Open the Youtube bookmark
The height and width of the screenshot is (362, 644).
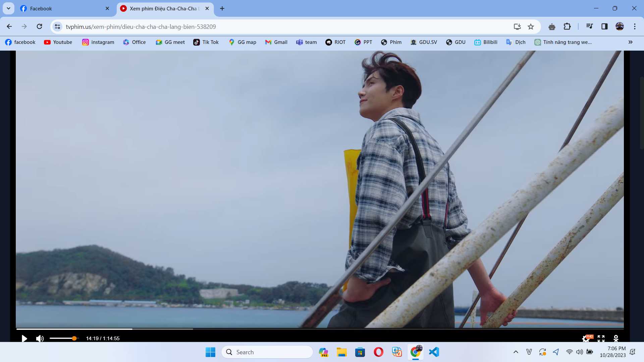point(58,42)
